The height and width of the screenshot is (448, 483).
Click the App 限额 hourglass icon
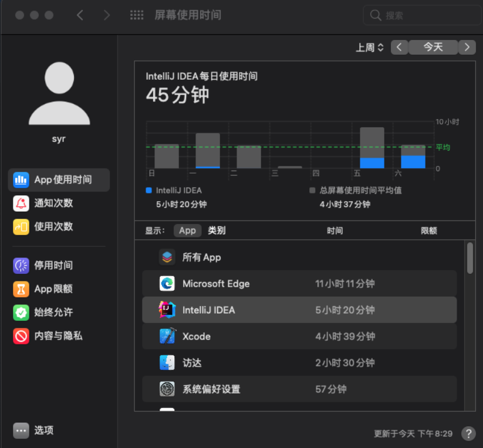point(21,289)
